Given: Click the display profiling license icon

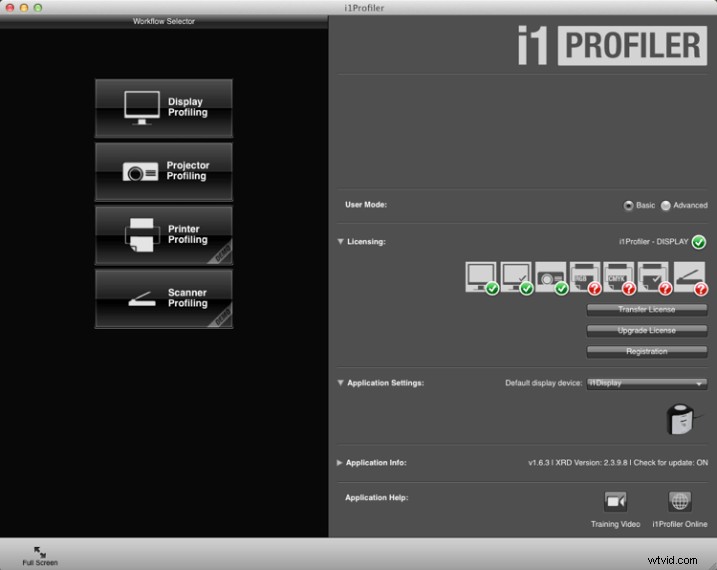Looking at the screenshot, I should point(481,277).
